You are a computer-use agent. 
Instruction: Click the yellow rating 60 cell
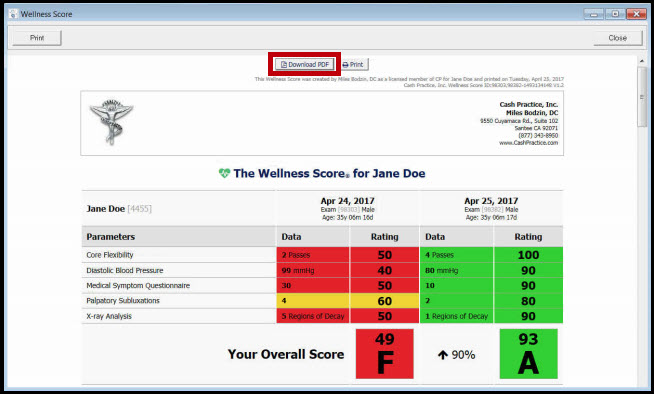(x=385, y=301)
